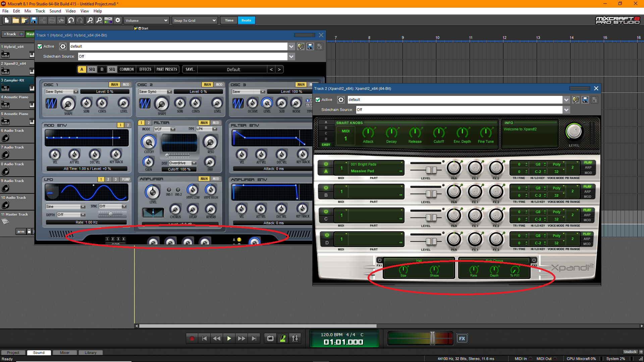
Task: Zoom in on the timeline
Action: coord(90,20)
